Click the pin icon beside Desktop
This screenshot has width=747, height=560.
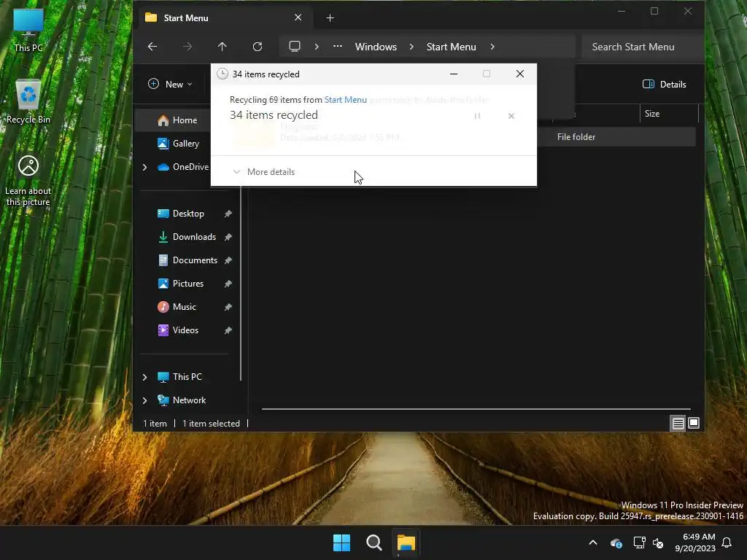228,214
